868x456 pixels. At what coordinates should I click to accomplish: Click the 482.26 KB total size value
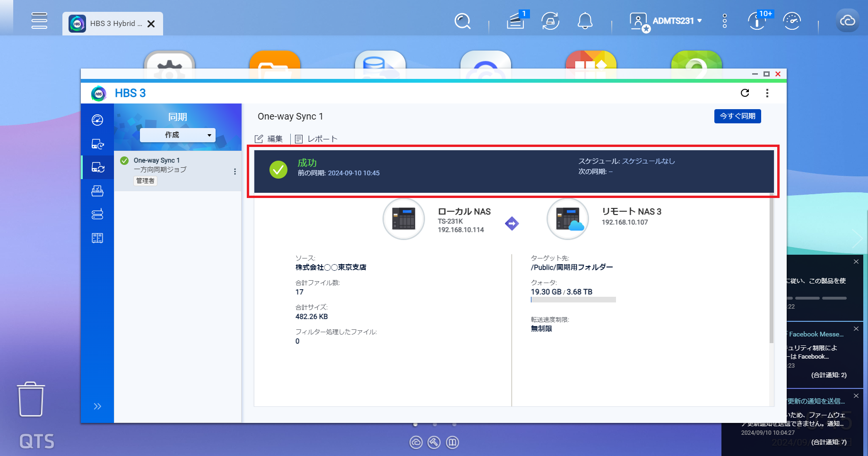[x=312, y=317]
